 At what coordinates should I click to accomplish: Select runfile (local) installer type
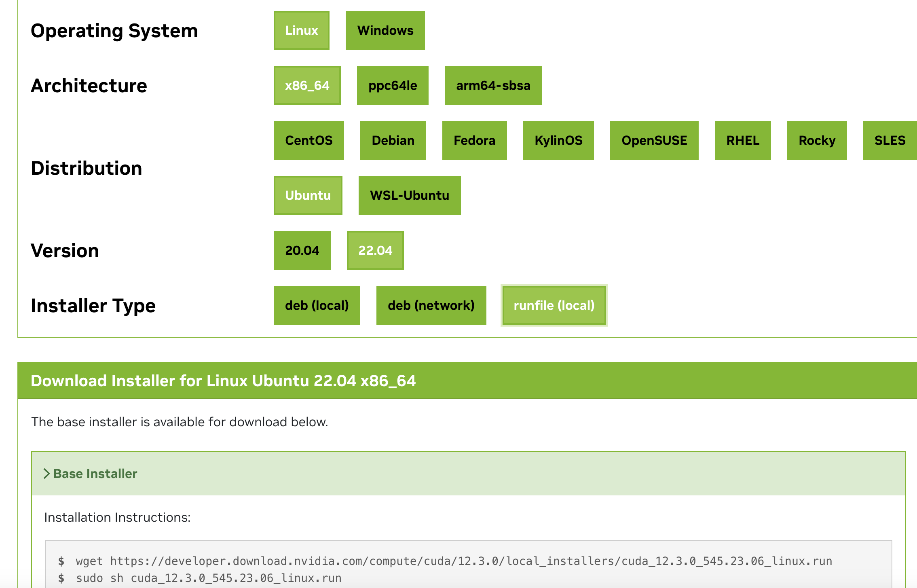(x=554, y=305)
